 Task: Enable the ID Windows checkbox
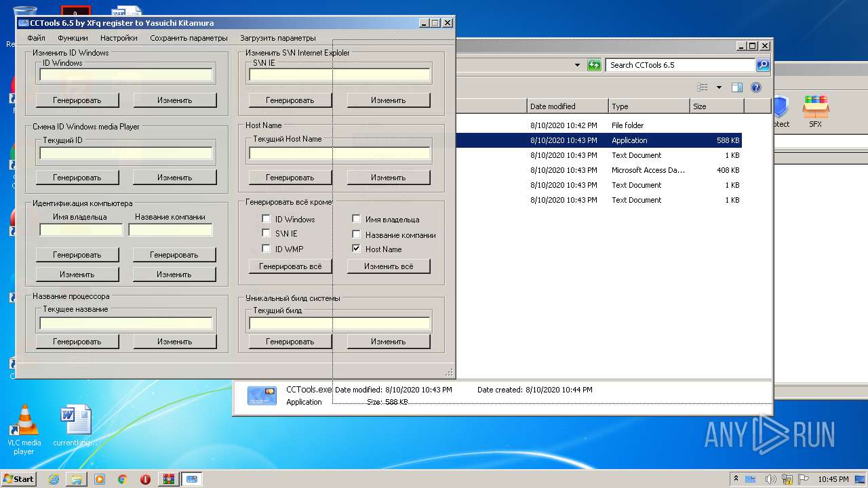pos(267,219)
